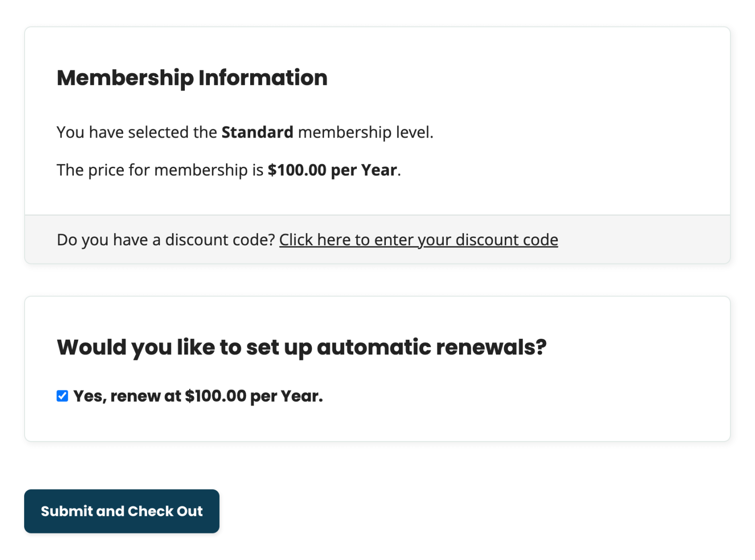
Task: Disable automatic renewals by clicking the blue checkbox
Action: 62,396
